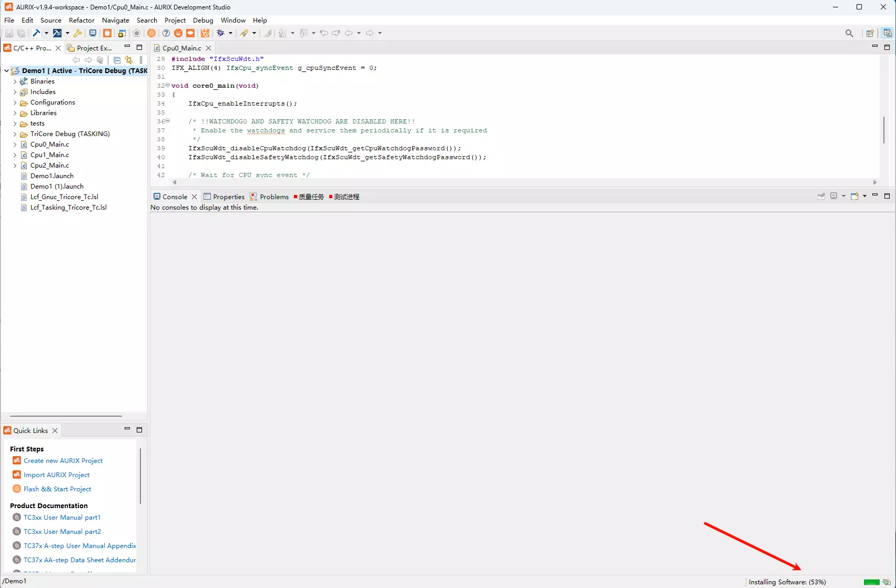Click the help question mark toolbar icon
The image size is (896, 588).
click(166, 33)
